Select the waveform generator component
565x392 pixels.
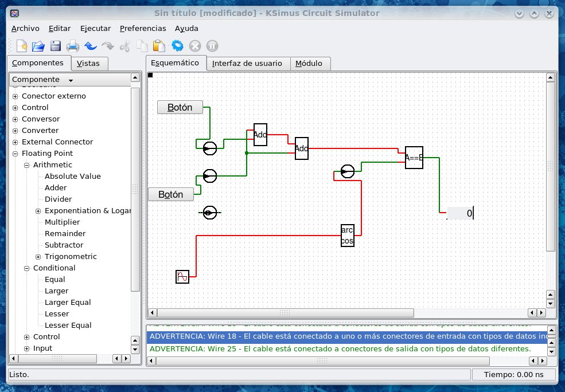182,277
